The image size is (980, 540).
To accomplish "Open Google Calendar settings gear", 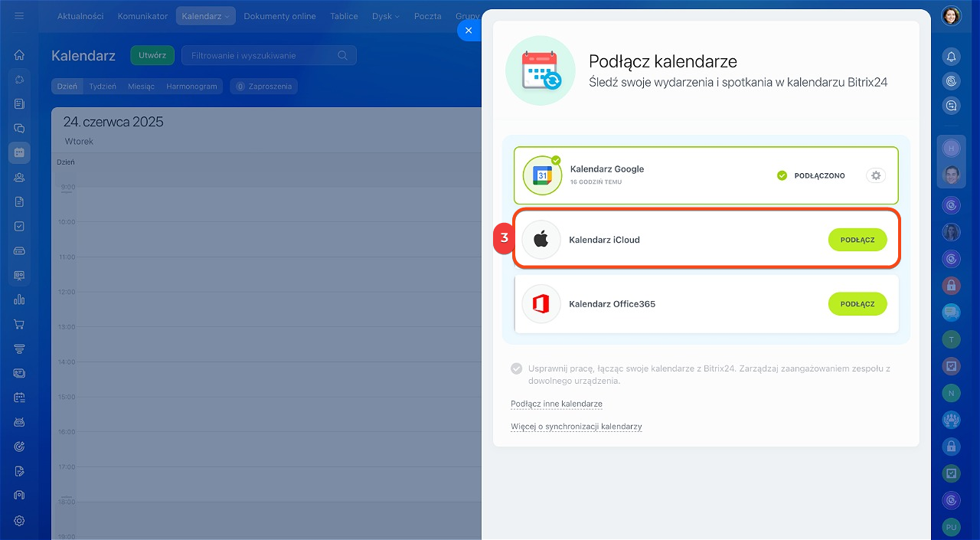I will tap(877, 175).
